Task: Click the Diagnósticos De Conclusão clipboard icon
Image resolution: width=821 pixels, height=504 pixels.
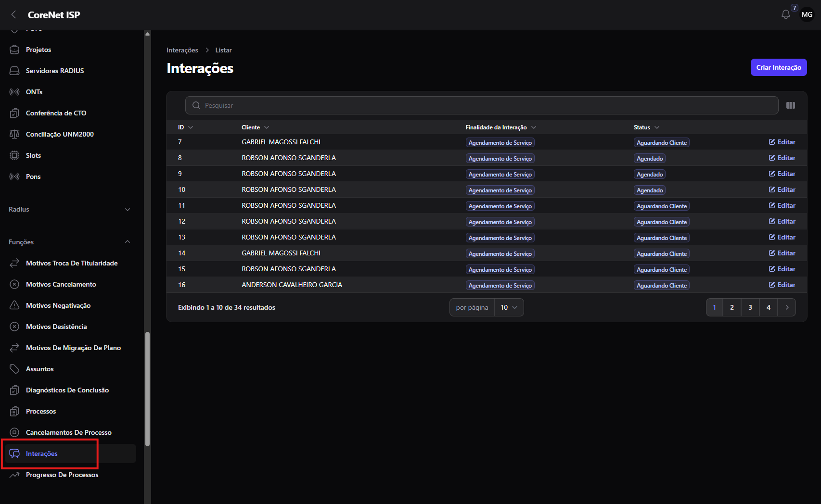Action: [x=14, y=390]
